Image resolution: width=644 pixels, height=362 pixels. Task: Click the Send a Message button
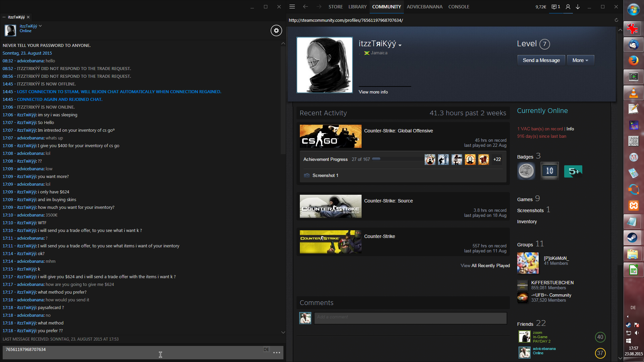pos(541,60)
